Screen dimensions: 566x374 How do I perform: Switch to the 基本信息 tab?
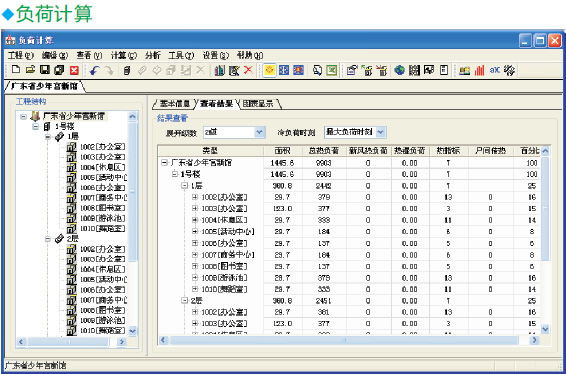pos(175,104)
